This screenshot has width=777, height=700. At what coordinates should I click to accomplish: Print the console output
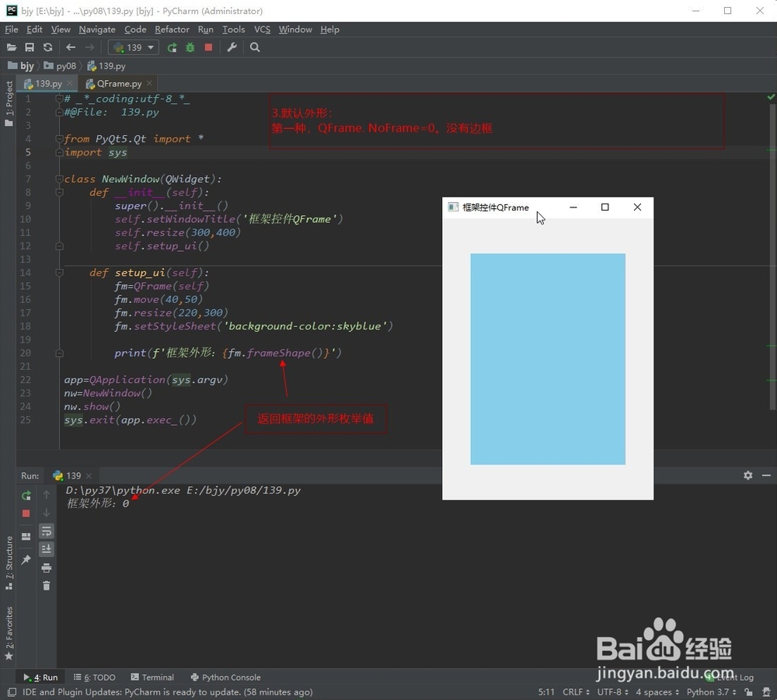46,568
